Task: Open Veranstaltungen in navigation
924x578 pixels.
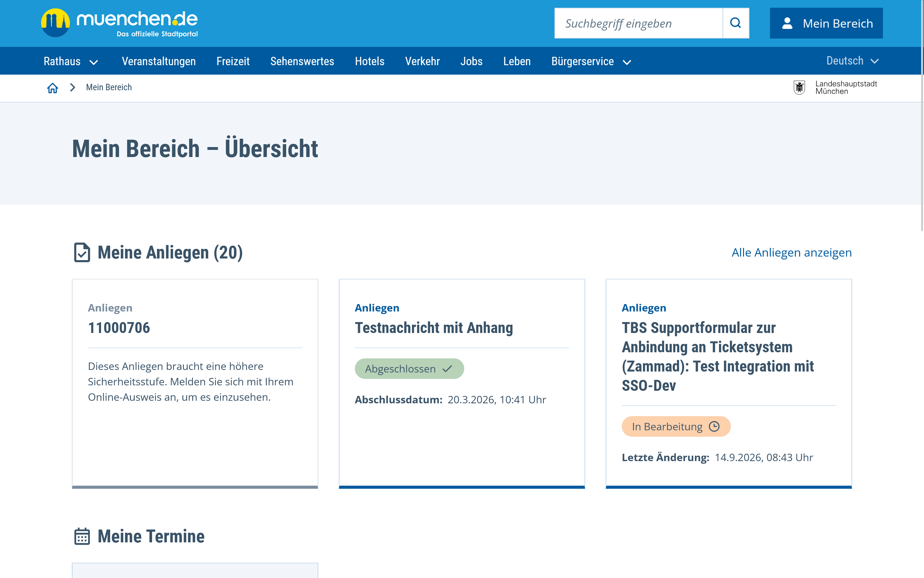Action: click(x=159, y=61)
